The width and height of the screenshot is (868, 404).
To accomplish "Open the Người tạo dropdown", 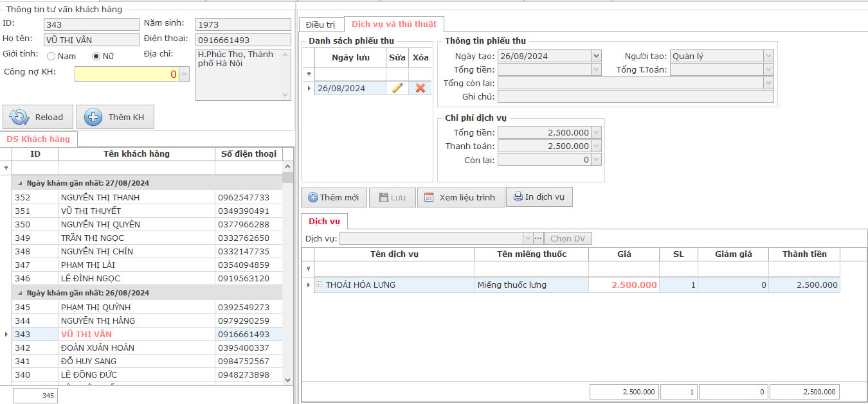I will pos(768,56).
